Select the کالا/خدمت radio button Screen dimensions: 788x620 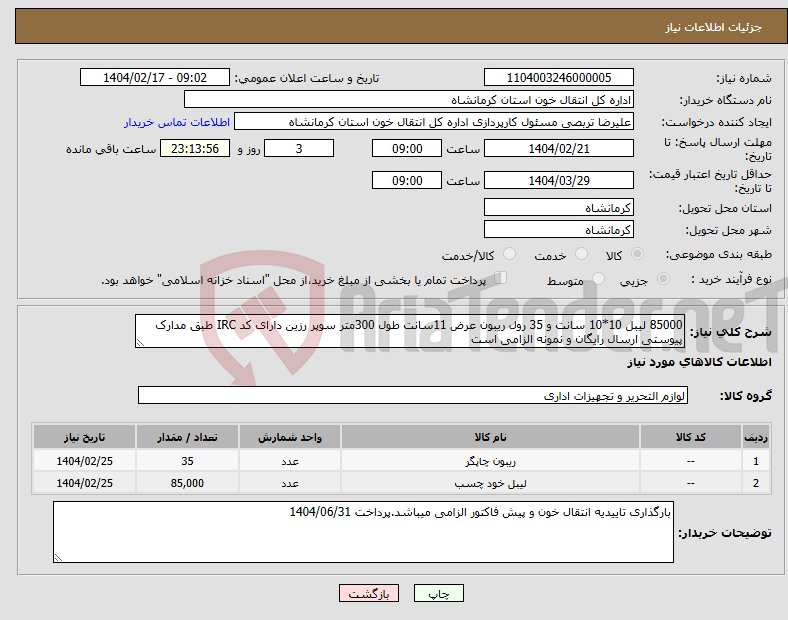tap(509, 254)
